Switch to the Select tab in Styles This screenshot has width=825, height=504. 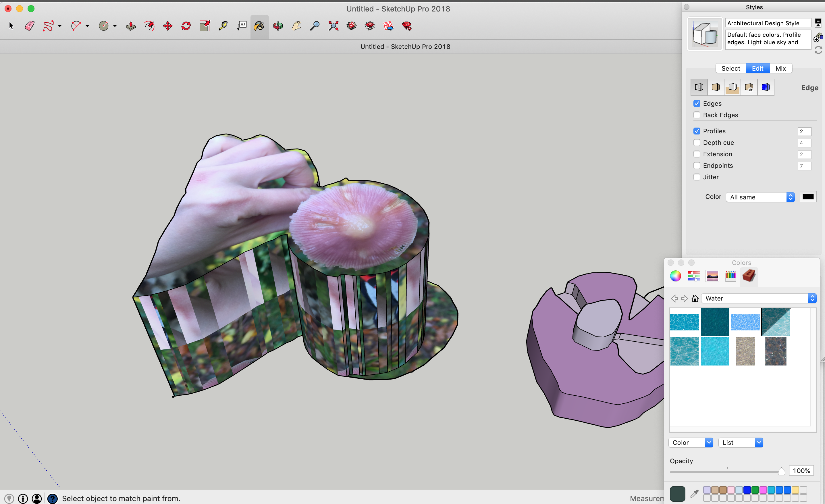(x=730, y=68)
